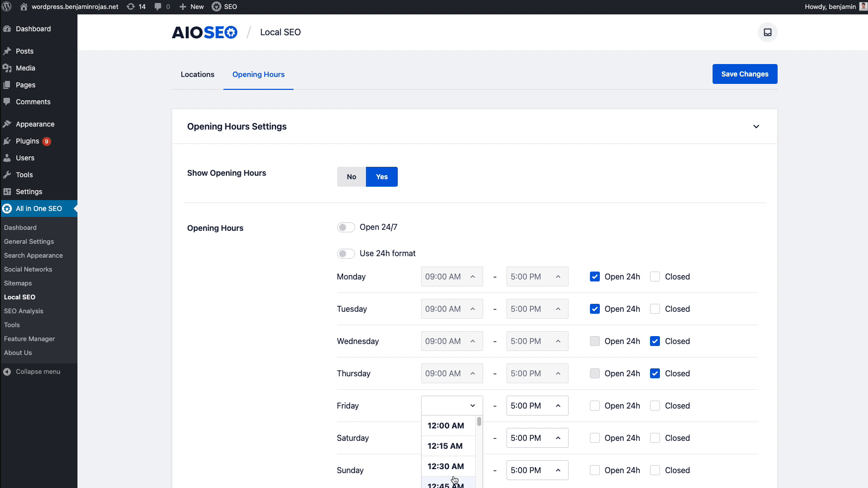Choose 12:15 AM from the dropdown list

(445, 446)
